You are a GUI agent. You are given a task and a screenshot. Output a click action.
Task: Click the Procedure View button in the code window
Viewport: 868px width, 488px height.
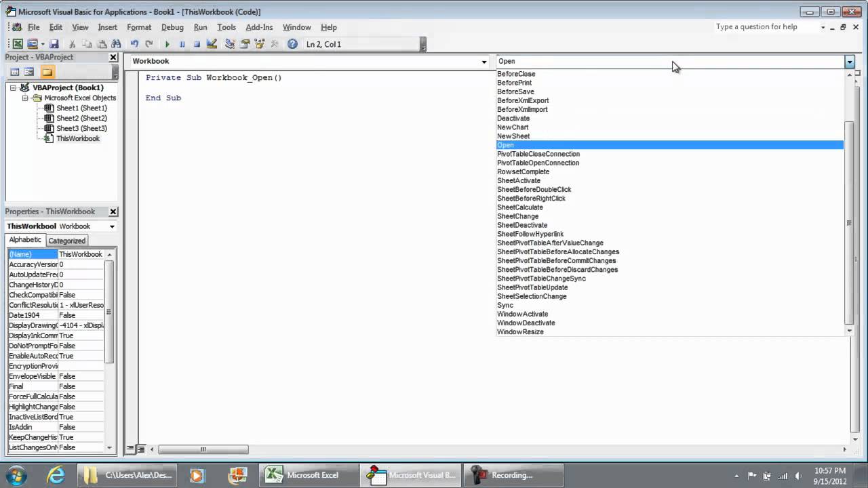point(131,449)
